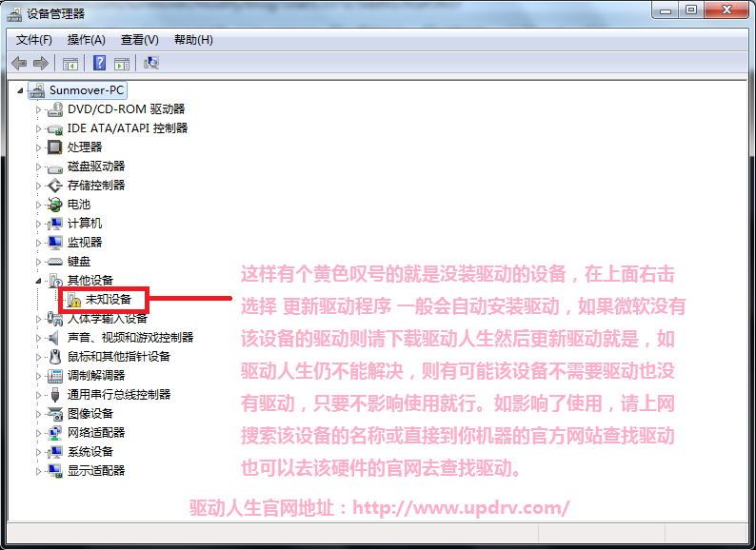Viewport: 756px width, 550px height.
Task: Click the blue Help question mark icon
Action: 99,63
